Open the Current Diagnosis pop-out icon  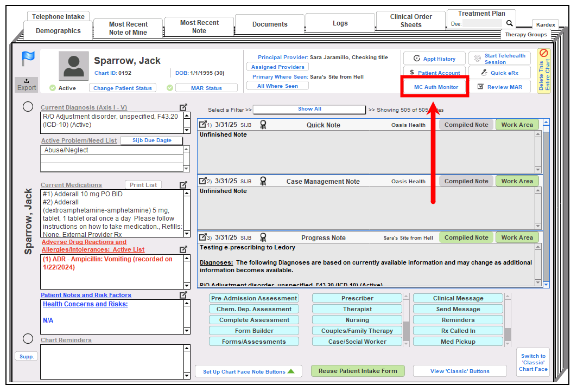point(184,107)
